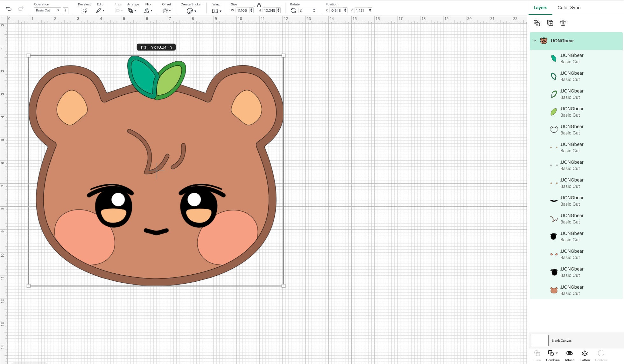Switch to the Color Sync tab
The height and width of the screenshot is (364, 624).
tap(569, 8)
